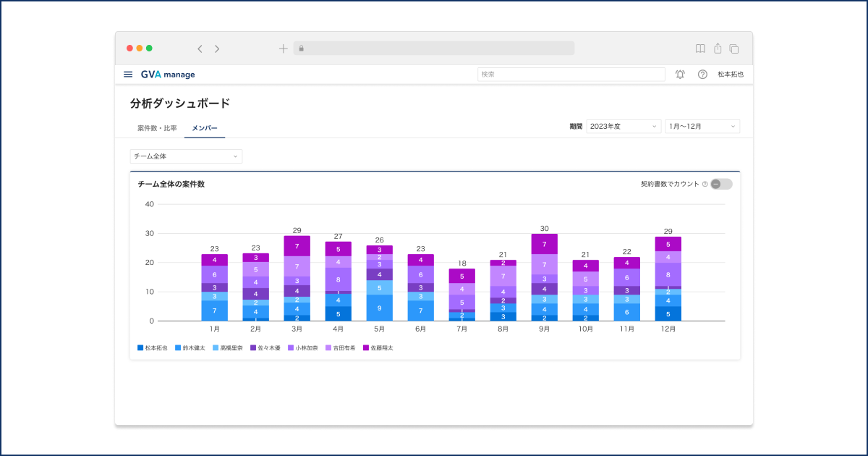Open the 松本拓也 user account menu
Image resolution: width=868 pixels, height=456 pixels.
coord(730,75)
